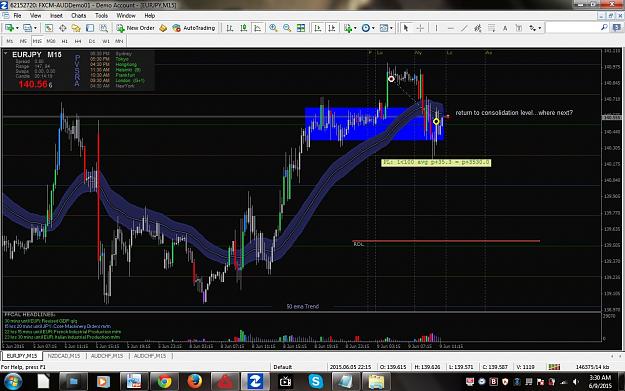Switch to line chart display

[257, 28]
